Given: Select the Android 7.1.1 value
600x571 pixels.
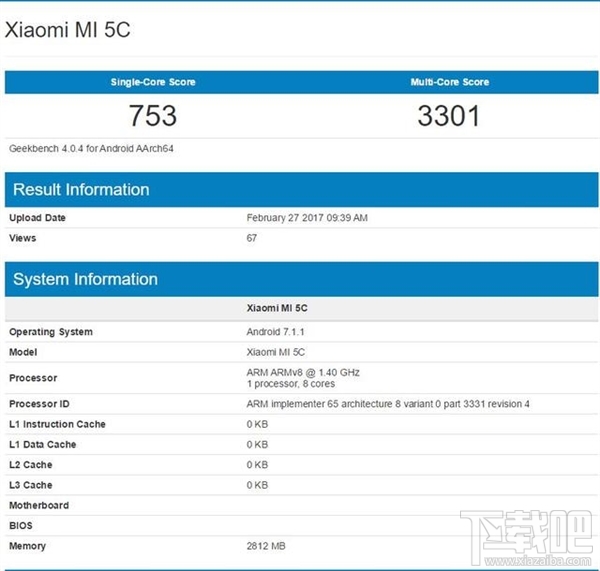Looking at the screenshot, I should pos(276,332).
